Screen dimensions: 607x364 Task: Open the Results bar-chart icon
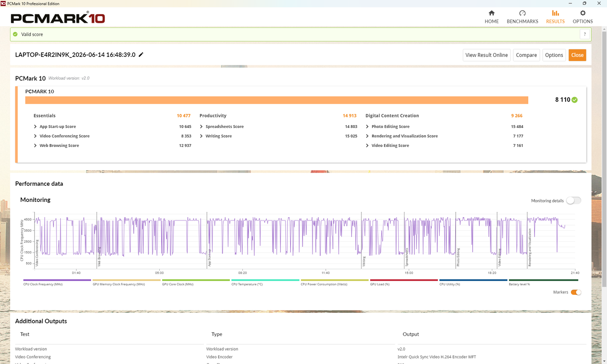click(x=555, y=13)
